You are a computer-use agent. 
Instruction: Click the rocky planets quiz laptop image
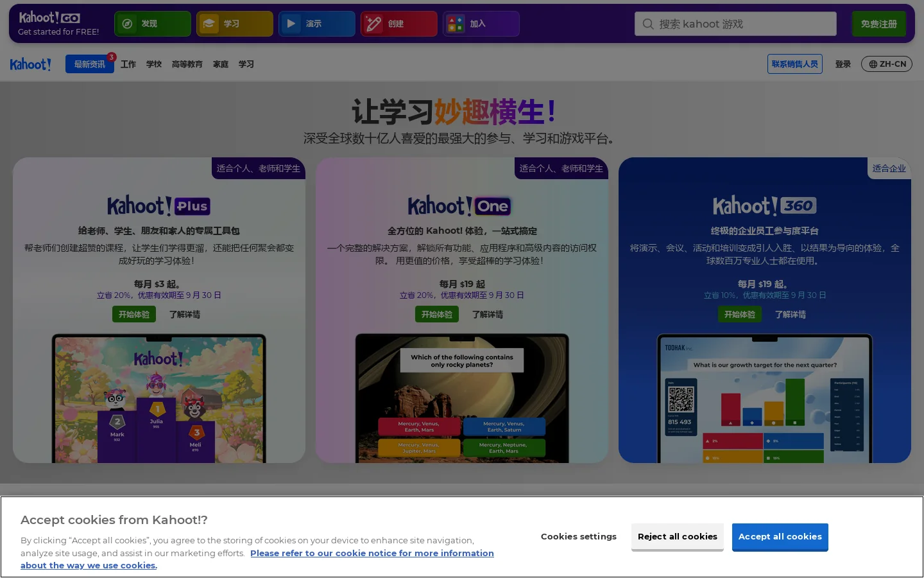(462, 398)
